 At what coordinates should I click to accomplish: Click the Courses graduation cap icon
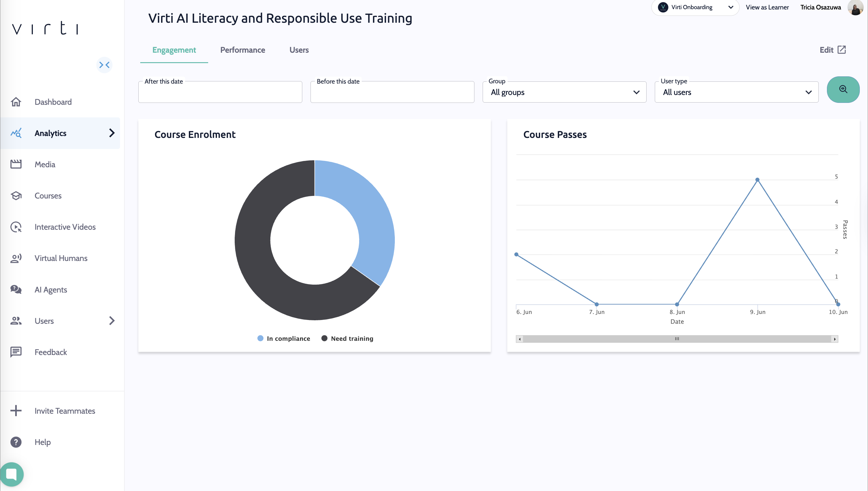(16, 196)
